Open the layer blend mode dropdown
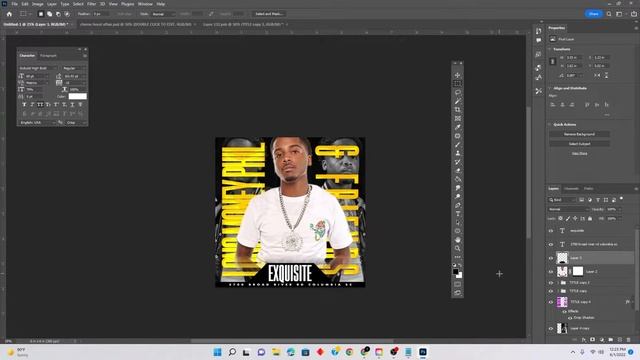This screenshot has height=360, width=640. click(x=568, y=209)
